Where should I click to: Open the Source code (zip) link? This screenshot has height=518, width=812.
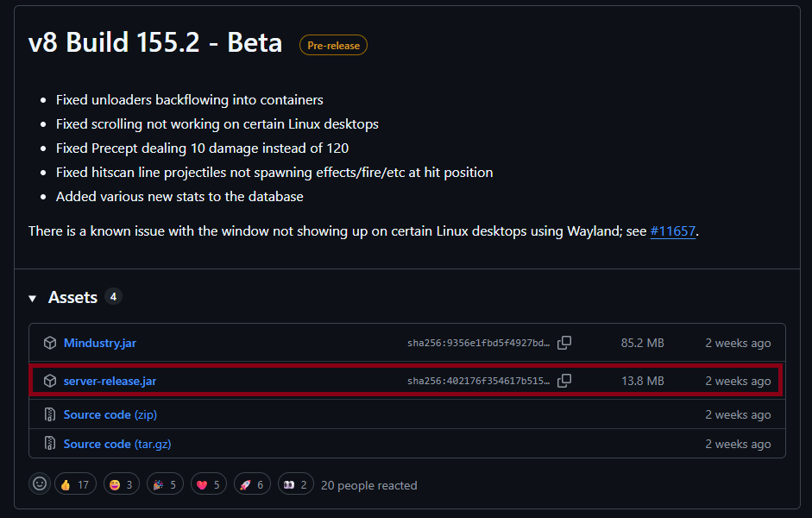pos(110,414)
